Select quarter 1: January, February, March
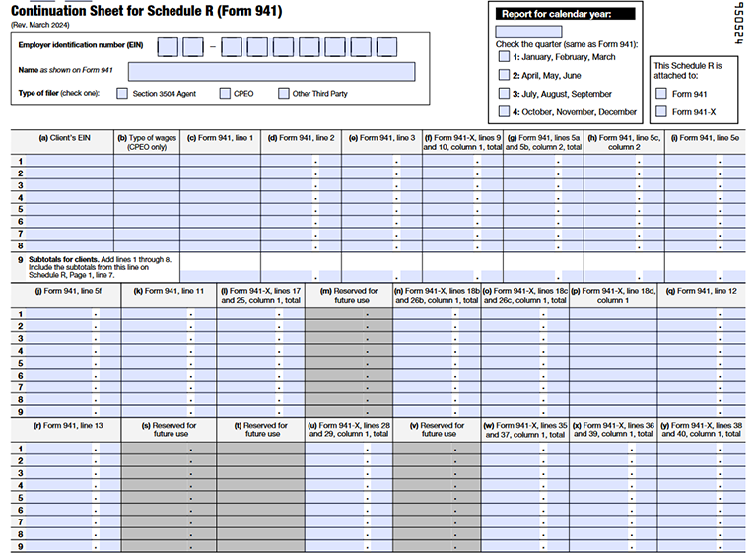 pos(504,57)
